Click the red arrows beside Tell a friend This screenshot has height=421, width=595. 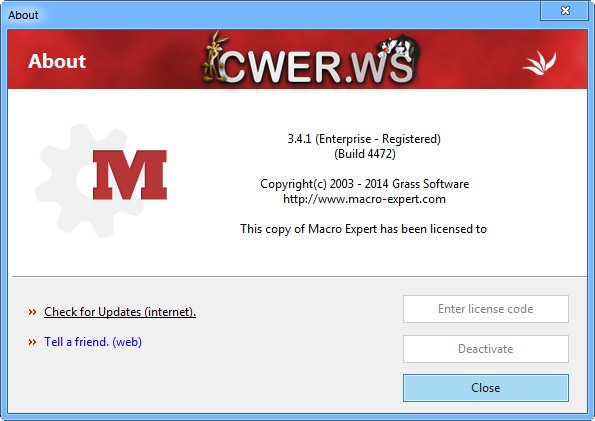tap(32, 342)
